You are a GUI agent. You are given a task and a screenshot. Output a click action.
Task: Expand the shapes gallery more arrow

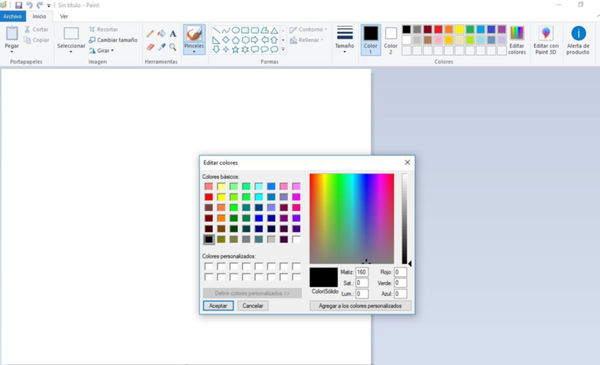click(x=283, y=49)
